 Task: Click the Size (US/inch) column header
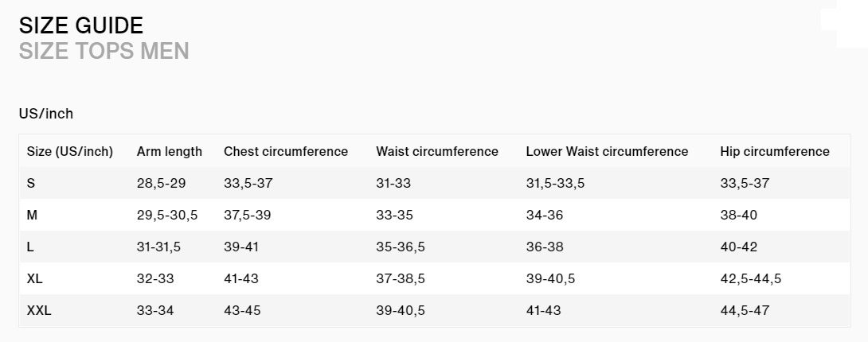click(x=70, y=151)
